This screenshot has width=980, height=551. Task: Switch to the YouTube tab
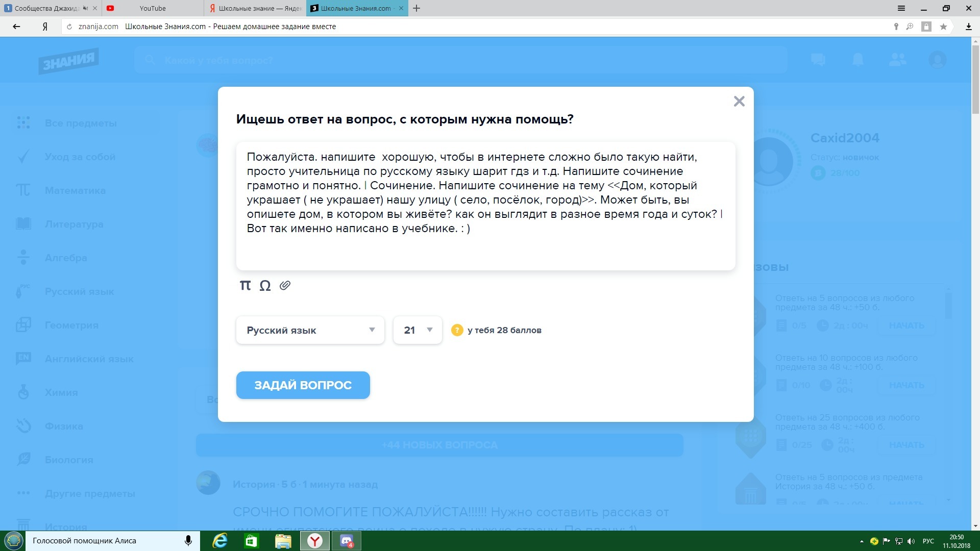[152, 8]
